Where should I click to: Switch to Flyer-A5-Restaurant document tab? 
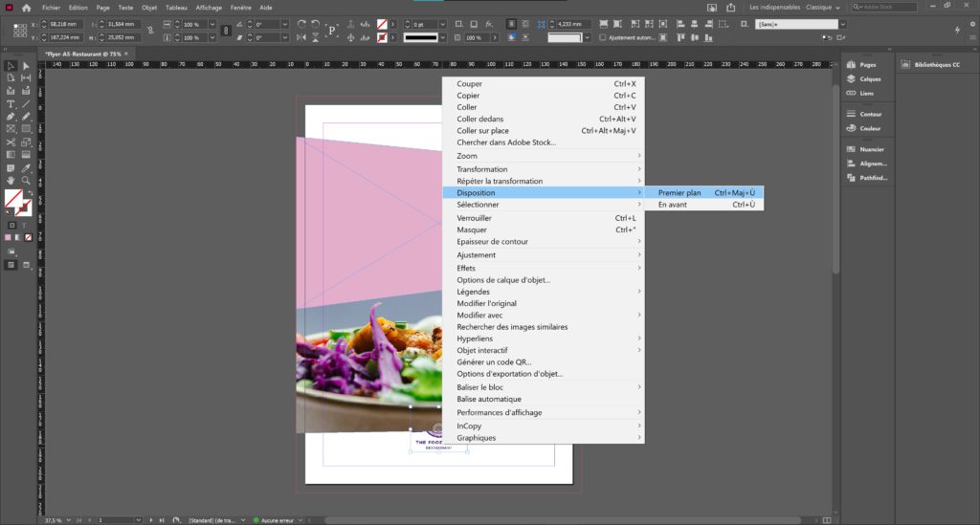(84, 55)
